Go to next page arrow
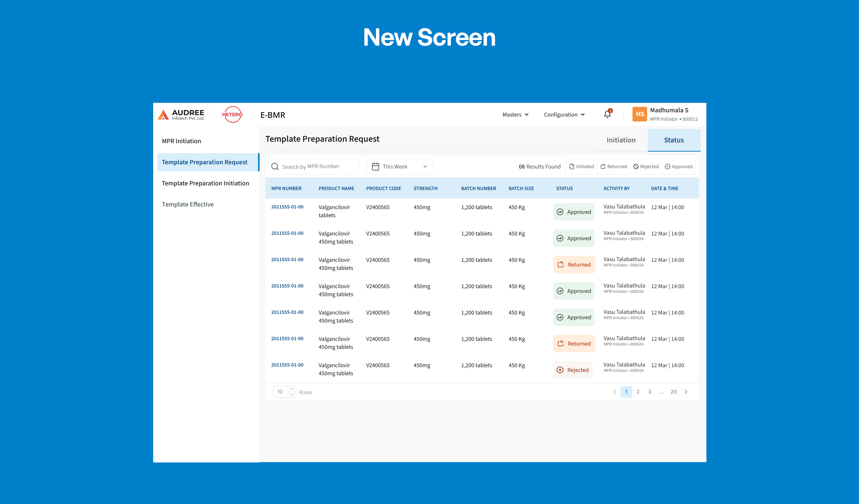 686,392
